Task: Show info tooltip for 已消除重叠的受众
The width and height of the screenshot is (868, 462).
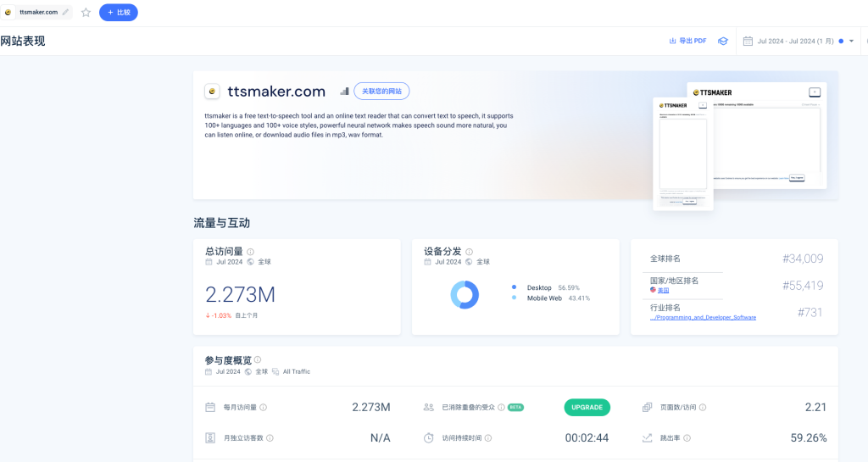Action: (x=501, y=407)
